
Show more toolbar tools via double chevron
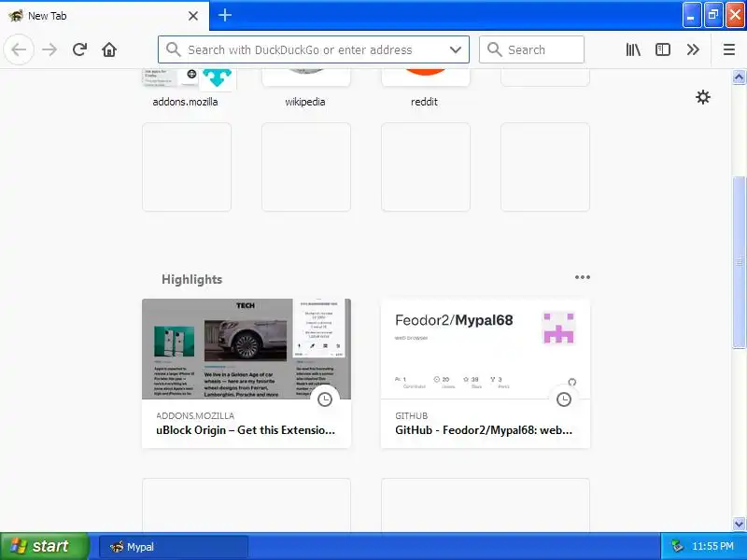pyautogui.click(x=693, y=49)
